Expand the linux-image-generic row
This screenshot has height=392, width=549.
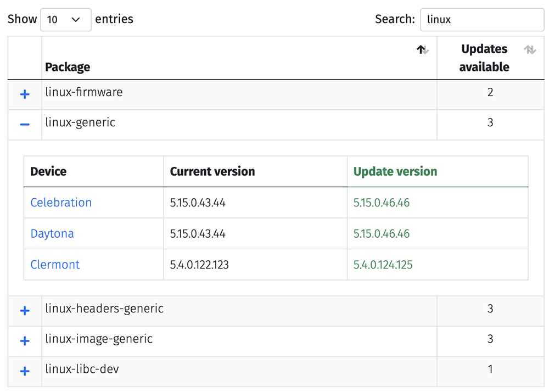[25, 340]
